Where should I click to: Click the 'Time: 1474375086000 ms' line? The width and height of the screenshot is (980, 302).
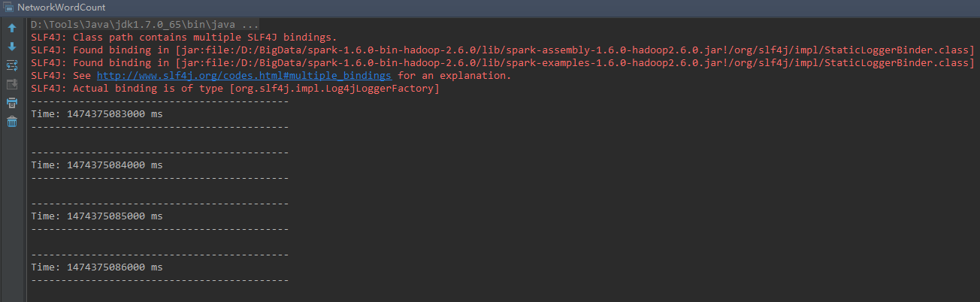point(97,267)
